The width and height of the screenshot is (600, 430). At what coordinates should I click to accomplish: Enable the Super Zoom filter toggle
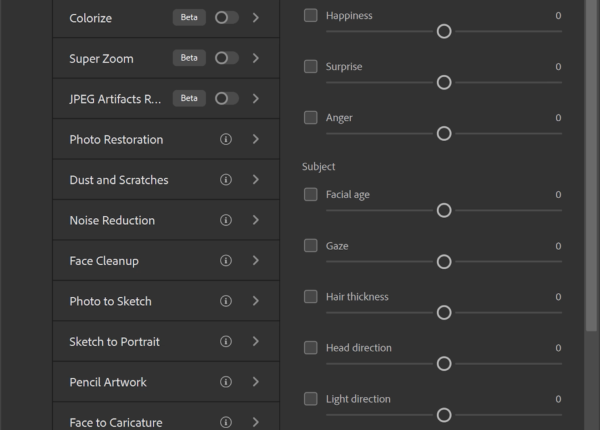227,58
